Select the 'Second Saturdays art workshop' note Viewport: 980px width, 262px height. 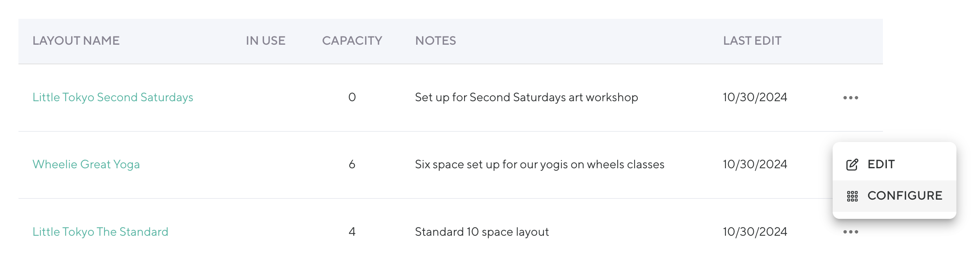[x=526, y=97]
